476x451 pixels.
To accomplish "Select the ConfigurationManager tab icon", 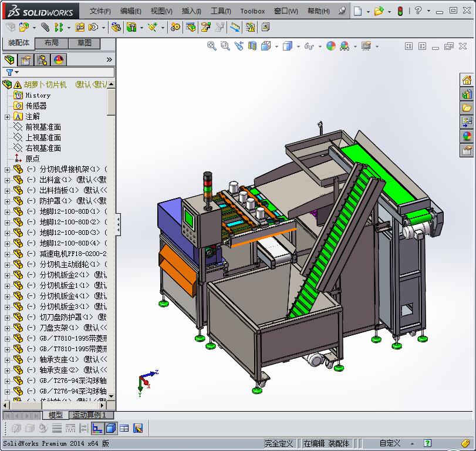I will tap(42, 60).
